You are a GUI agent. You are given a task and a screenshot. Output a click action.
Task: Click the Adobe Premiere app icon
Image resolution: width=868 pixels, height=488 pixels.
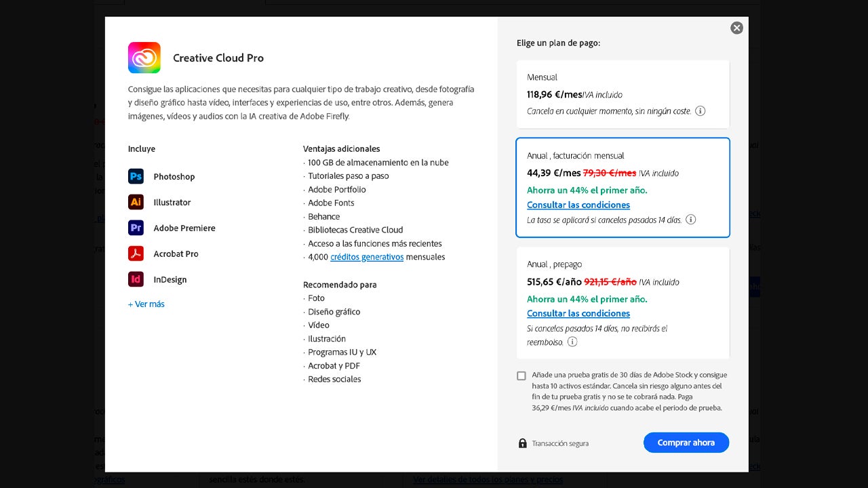click(136, 228)
